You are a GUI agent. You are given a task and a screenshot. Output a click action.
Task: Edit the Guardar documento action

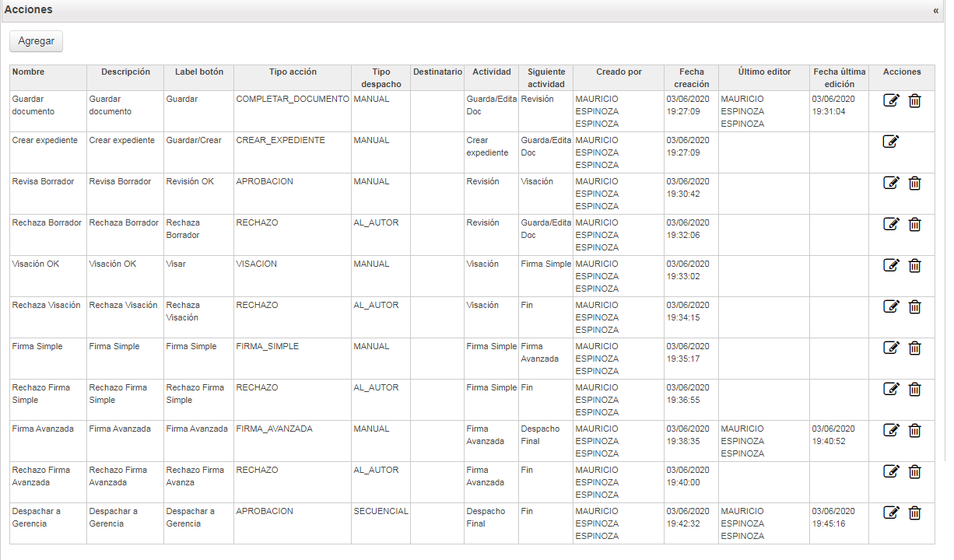coord(892,100)
